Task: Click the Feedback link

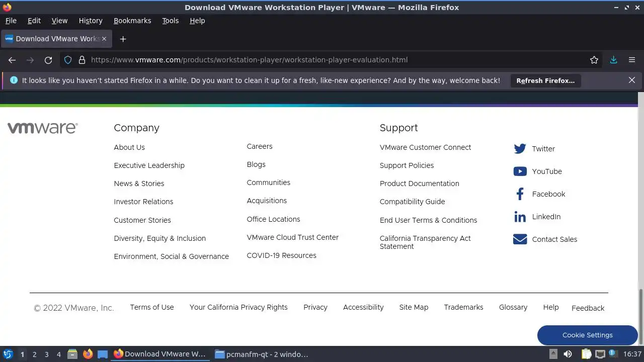Action: tap(588, 308)
